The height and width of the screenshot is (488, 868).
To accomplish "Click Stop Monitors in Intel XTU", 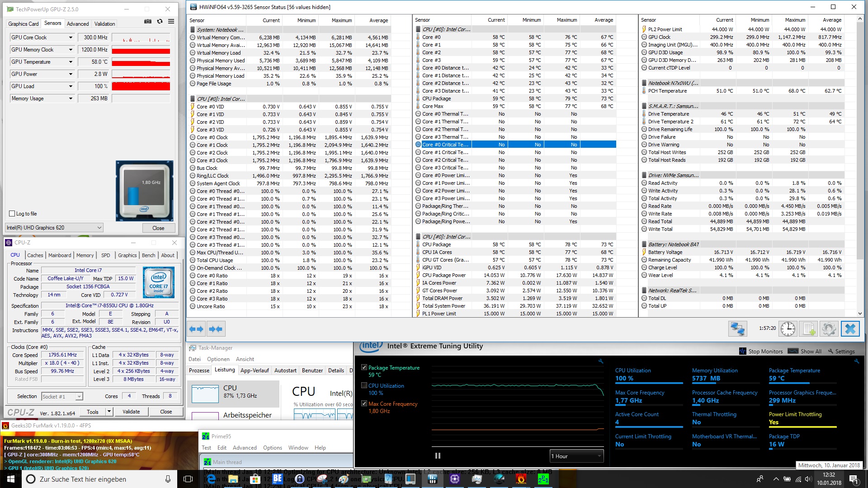I will click(761, 351).
